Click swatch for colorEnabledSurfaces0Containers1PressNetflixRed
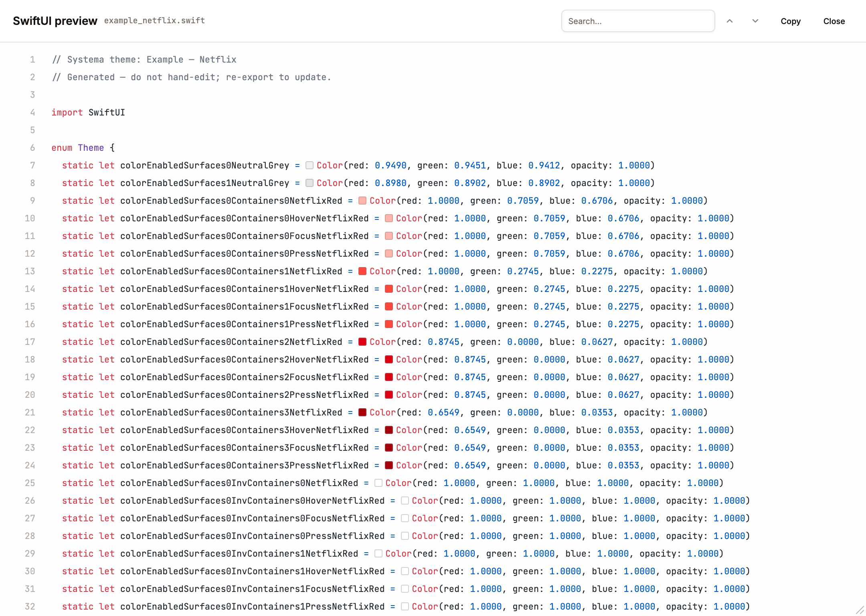Viewport: 866px width, 616px height. pos(389,324)
